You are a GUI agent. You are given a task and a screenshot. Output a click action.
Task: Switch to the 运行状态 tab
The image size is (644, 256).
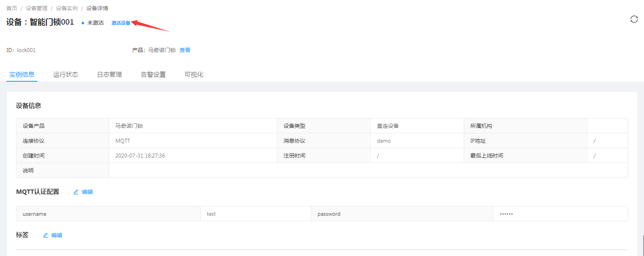(66, 75)
